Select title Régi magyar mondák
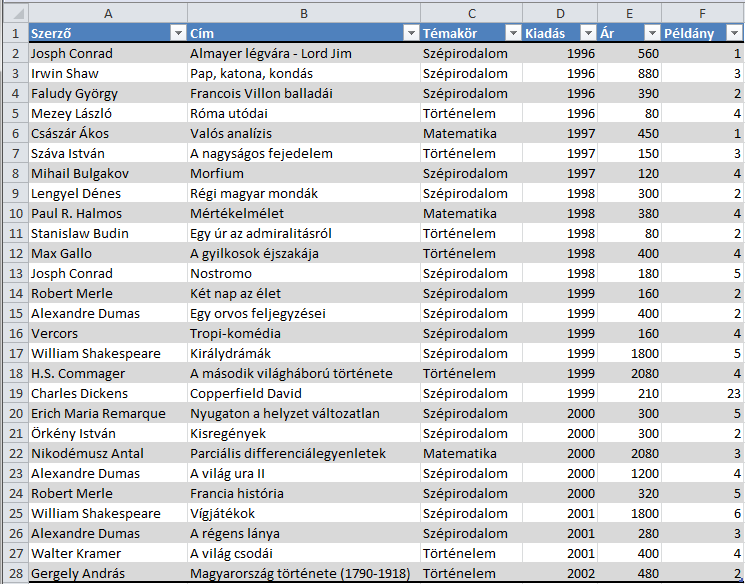 click(304, 193)
